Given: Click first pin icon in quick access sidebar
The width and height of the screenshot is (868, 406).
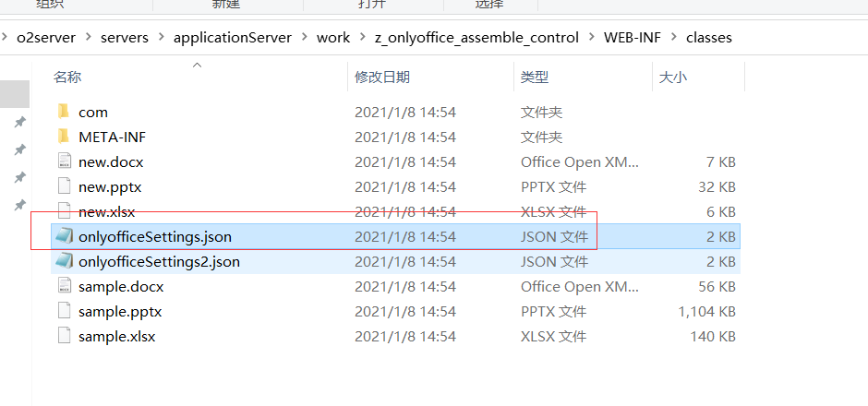Looking at the screenshot, I should click(19, 122).
